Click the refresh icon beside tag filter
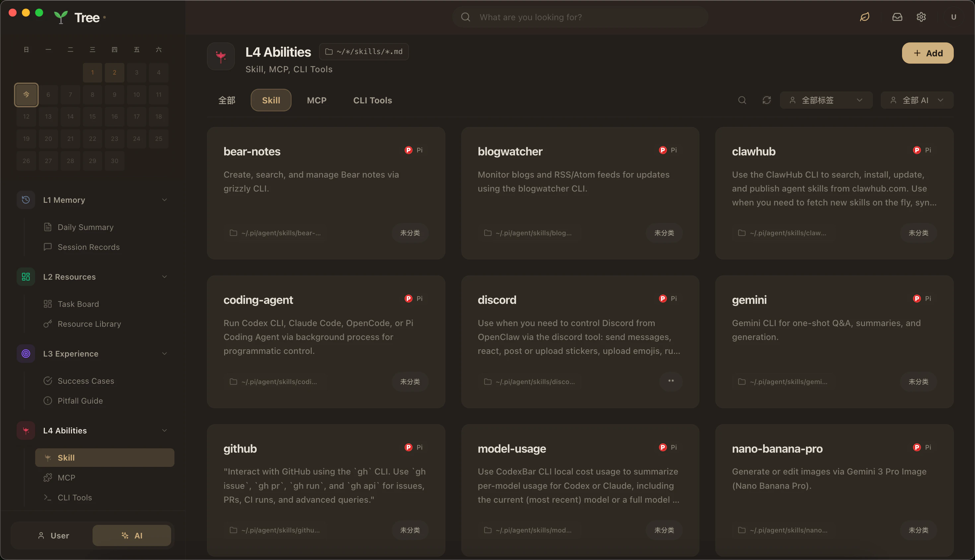Screen dimensions: 975x560 pos(766,100)
